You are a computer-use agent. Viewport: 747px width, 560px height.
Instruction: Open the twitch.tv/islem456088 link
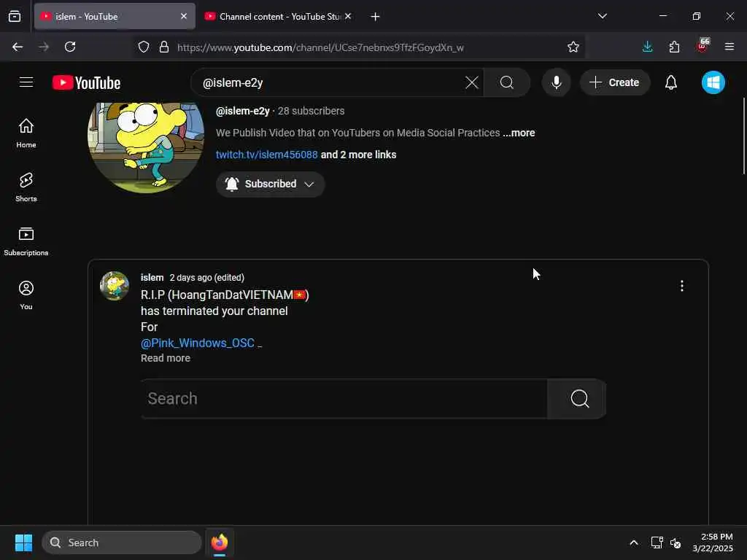(x=267, y=155)
